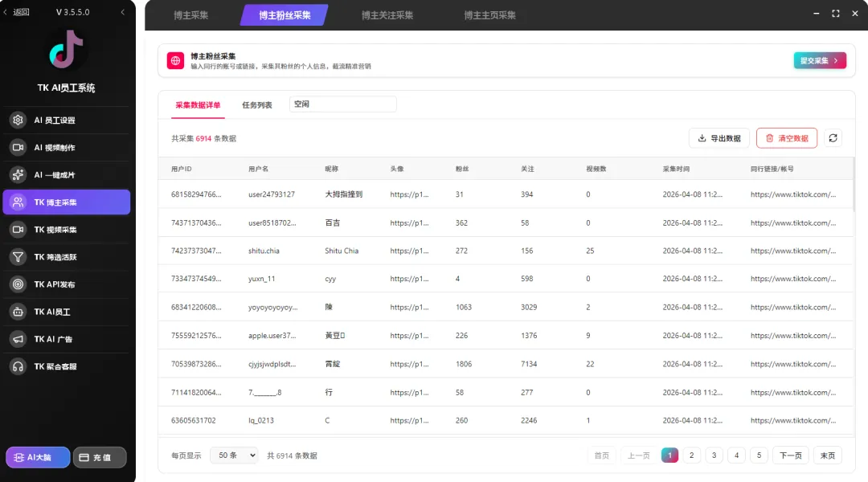
Task: Collapse the sidebar using the chevron
Action: tap(122, 12)
